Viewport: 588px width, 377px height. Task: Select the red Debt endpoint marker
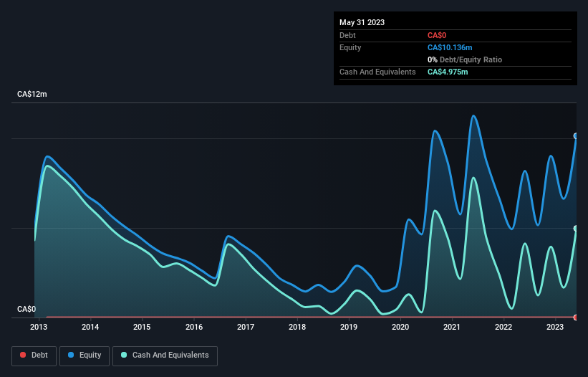(x=576, y=318)
